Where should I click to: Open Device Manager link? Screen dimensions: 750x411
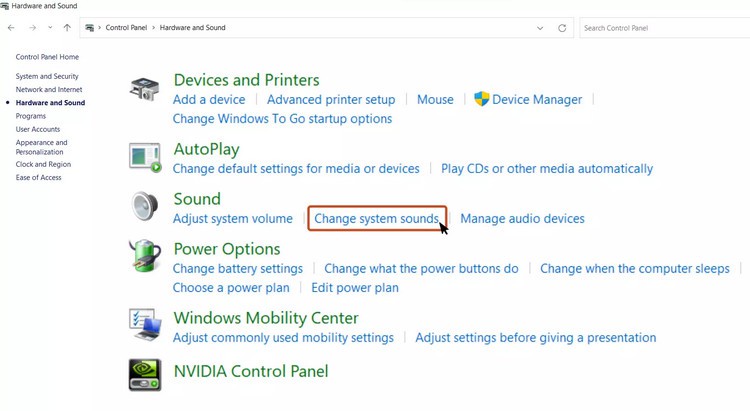537,100
